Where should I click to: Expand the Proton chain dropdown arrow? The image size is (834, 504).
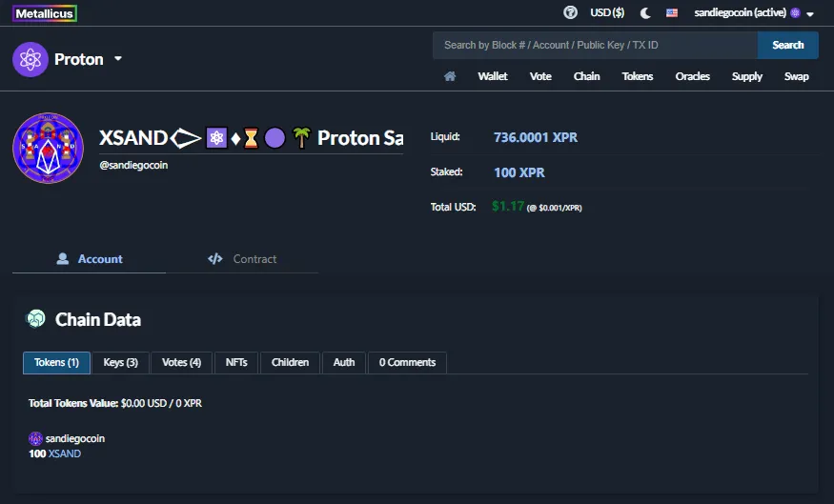pos(118,58)
